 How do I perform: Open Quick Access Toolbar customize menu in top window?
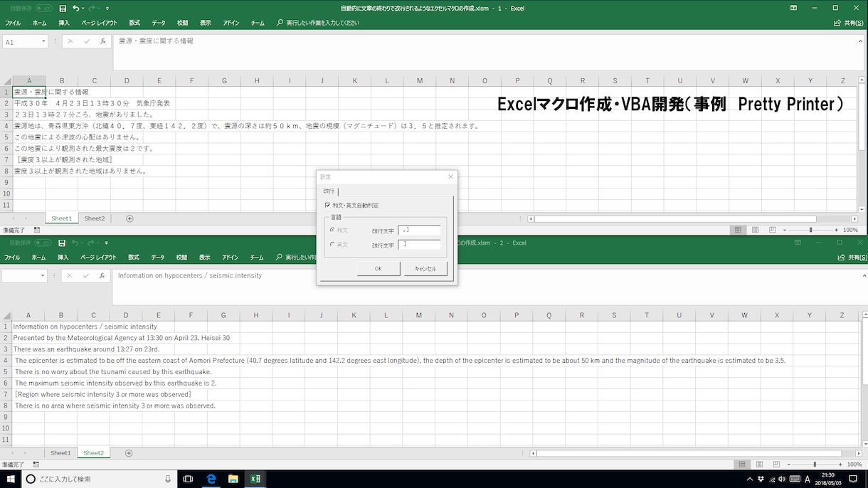(107, 9)
